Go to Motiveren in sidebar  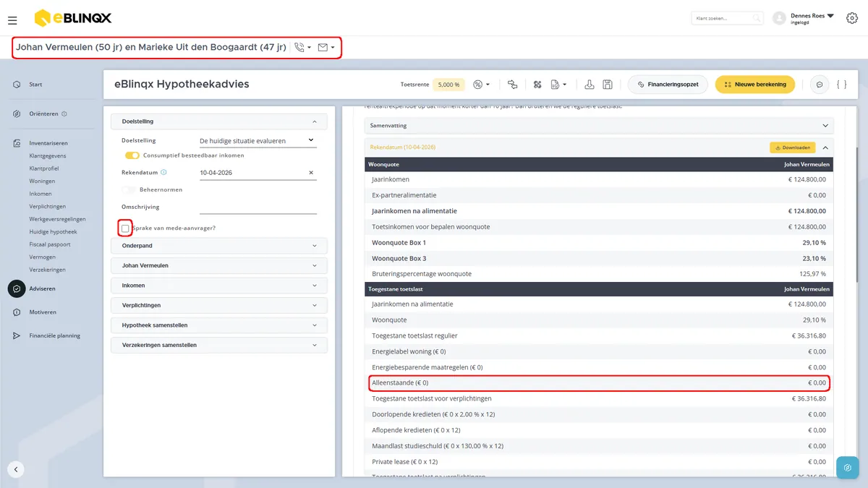[x=43, y=312]
